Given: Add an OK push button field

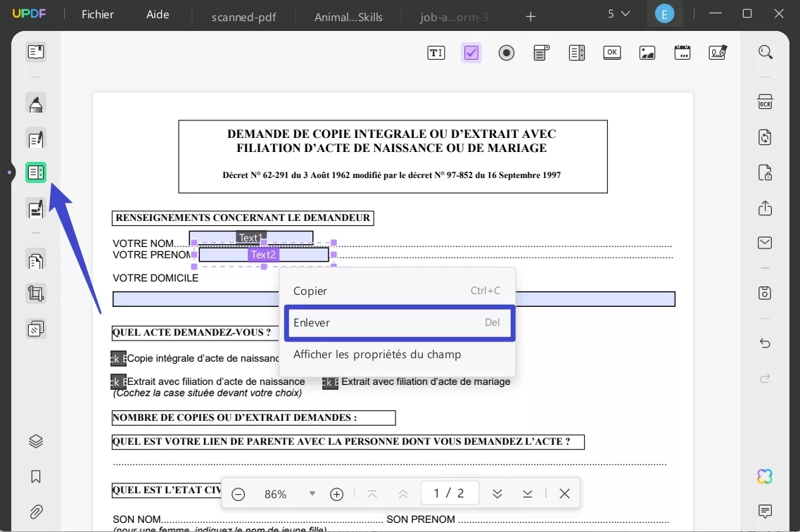Looking at the screenshot, I should coord(611,52).
